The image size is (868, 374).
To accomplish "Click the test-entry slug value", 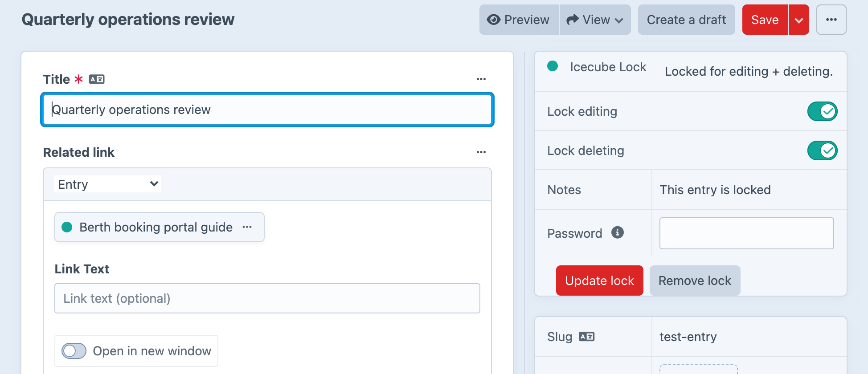I will tap(688, 337).
